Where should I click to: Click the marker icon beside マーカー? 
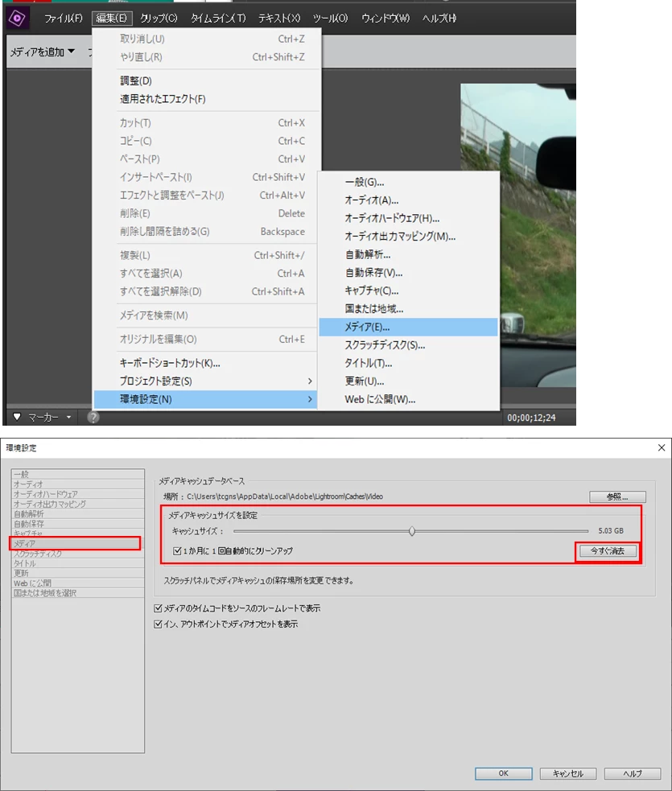coord(17,417)
